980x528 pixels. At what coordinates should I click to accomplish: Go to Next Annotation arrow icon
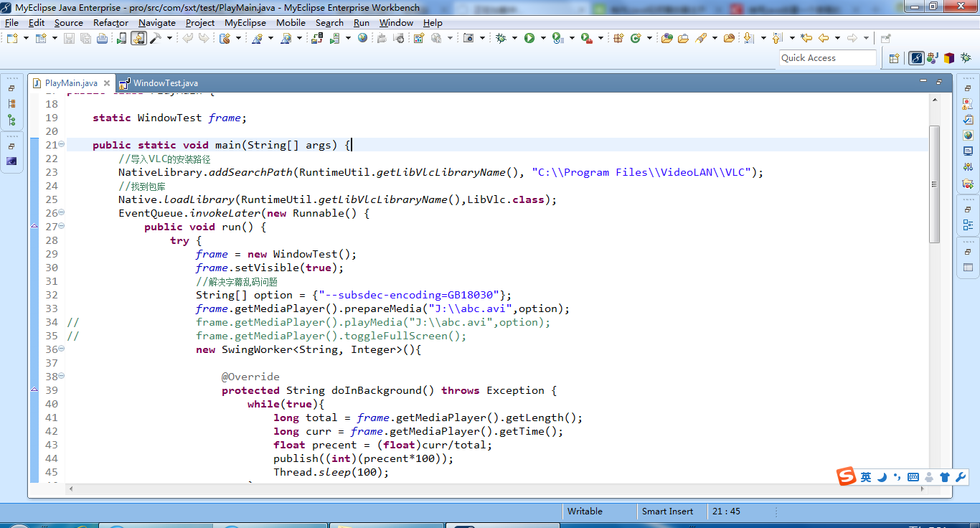pyautogui.click(x=748, y=38)
